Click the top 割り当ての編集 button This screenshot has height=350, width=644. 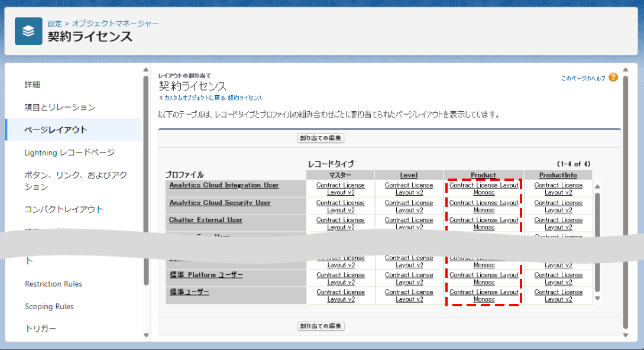click(x=321, y=138)
